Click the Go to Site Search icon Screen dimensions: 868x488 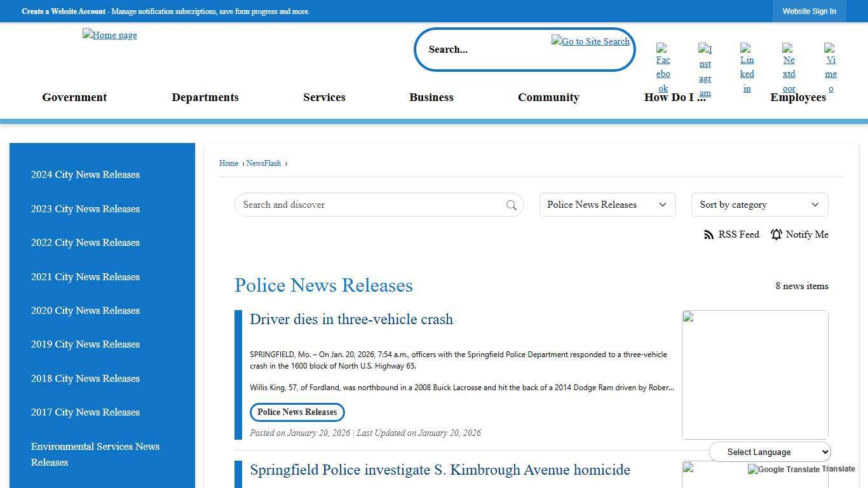pos(590,41)
